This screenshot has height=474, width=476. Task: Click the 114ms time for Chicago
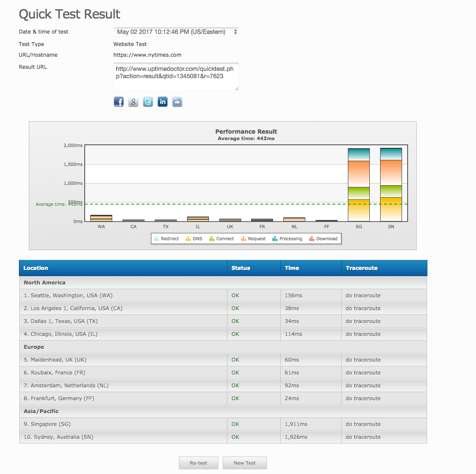point(294,334)
